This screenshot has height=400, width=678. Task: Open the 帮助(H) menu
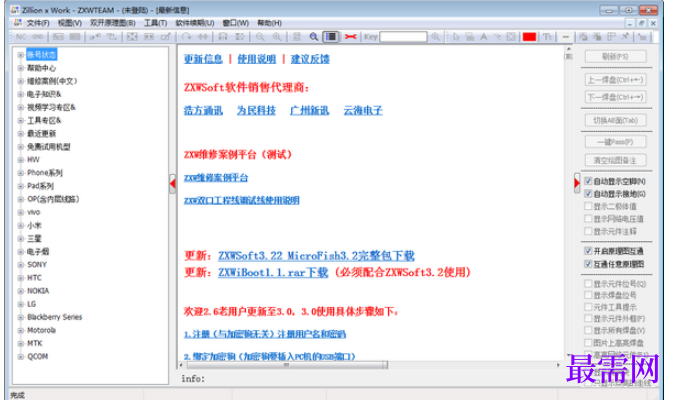pos(269,23)
